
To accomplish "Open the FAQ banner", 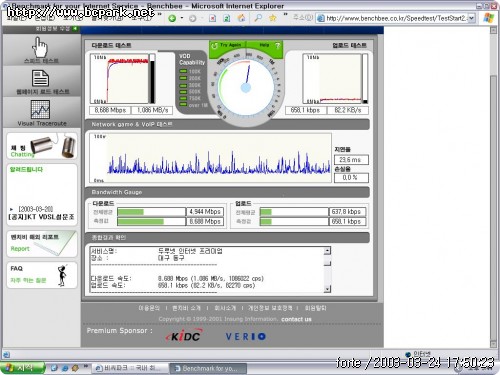I will tap(42, 275).
